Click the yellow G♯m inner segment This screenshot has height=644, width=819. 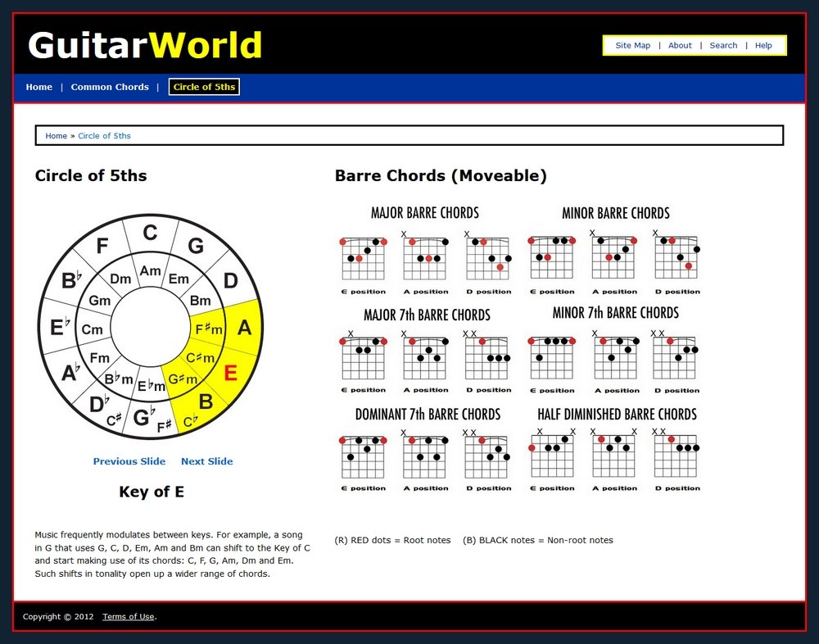pyautogui.click(x=183, y=379)
